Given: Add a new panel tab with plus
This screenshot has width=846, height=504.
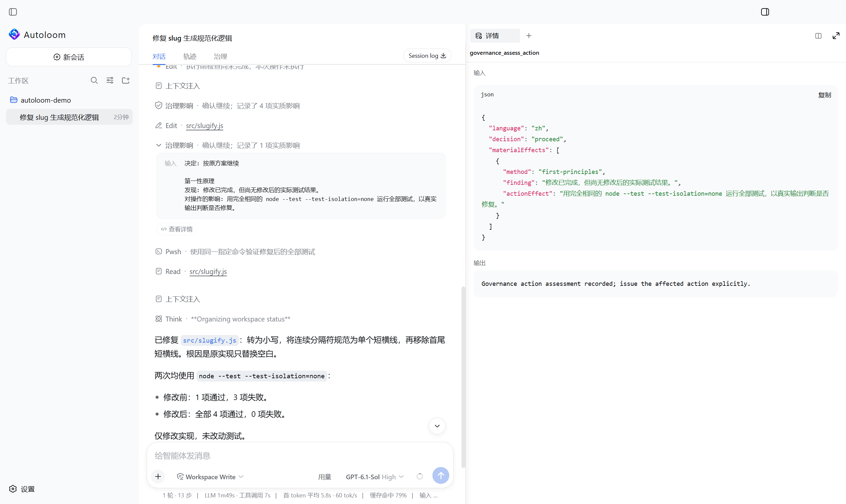Looking at the screenshot, I should tap(529, 36).
